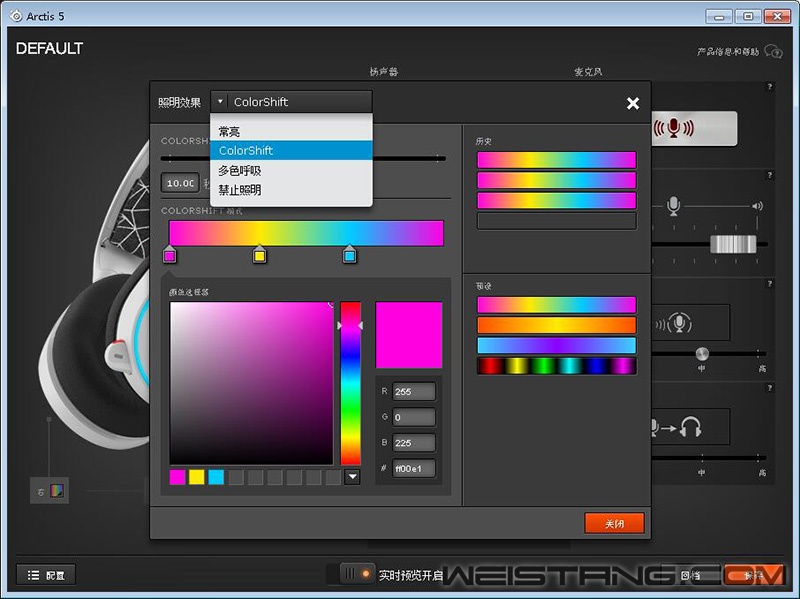The image size is (800, 599).
Task: Click the speaker icon beside mic volume
Action: click(758, 206)
